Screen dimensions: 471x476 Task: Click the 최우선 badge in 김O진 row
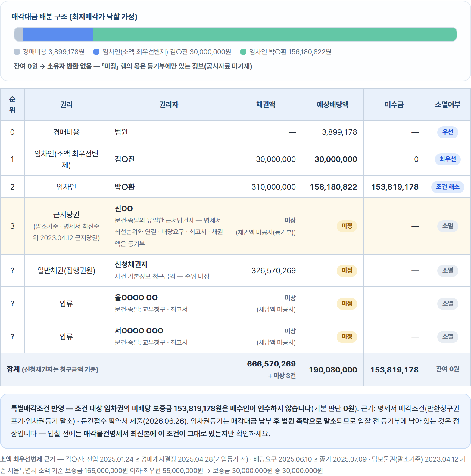(x=448, y=159)
